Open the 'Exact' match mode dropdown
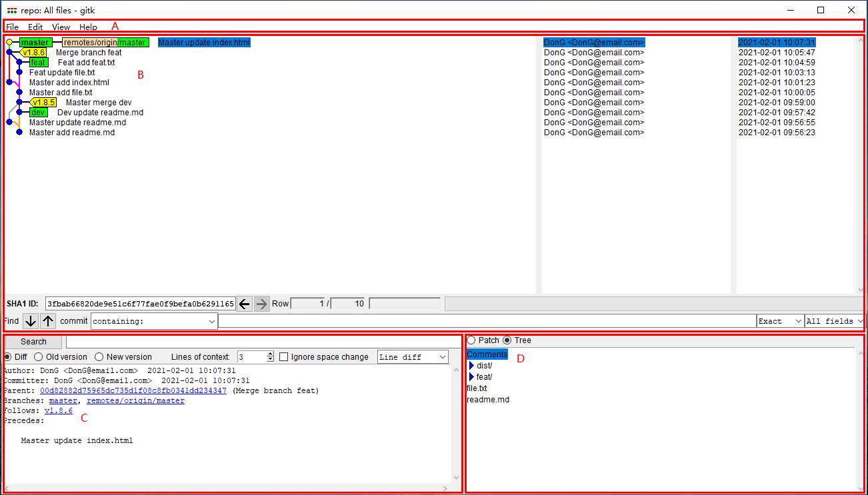 click(780, 321)
